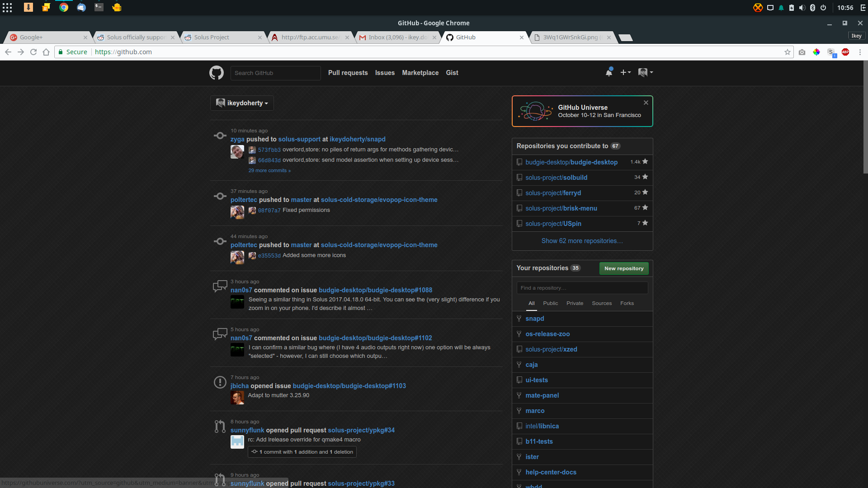Image resolution: width=868 pixels, height=488 pixels.
Task: Star icon beside solus-project/solbuild
Action: 645,177
